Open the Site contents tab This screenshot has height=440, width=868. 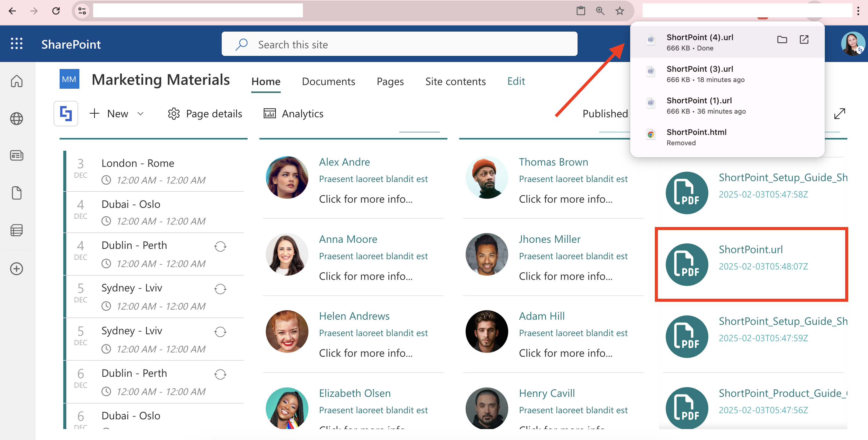[455, 81]
